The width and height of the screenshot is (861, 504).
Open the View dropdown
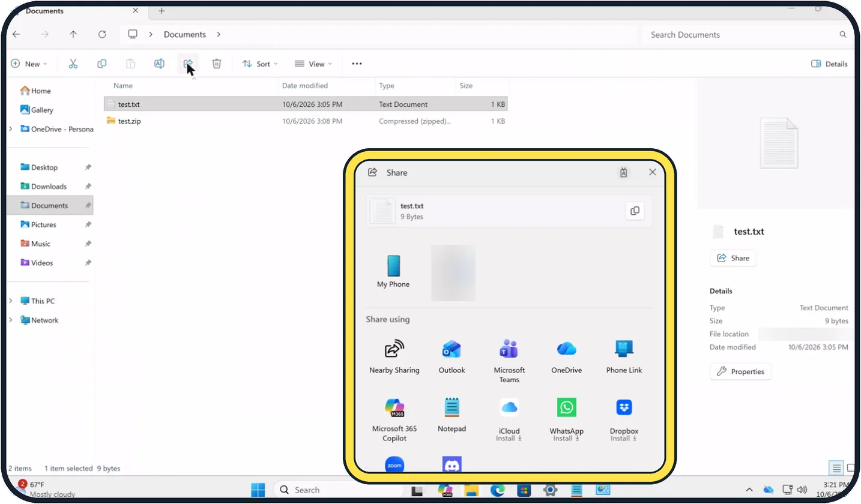[x=313, y=64]
